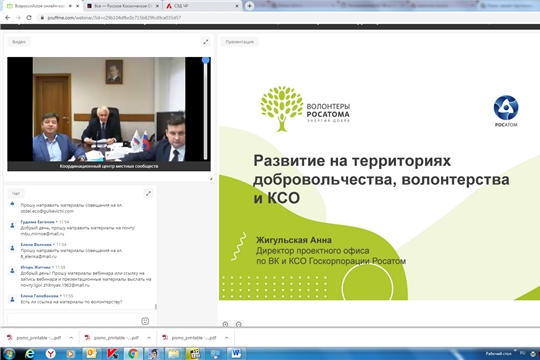Click email otdel.eco@gulkevichi.com in chat
The height and width of the screenshot is (360, 540).
(47, 211)
